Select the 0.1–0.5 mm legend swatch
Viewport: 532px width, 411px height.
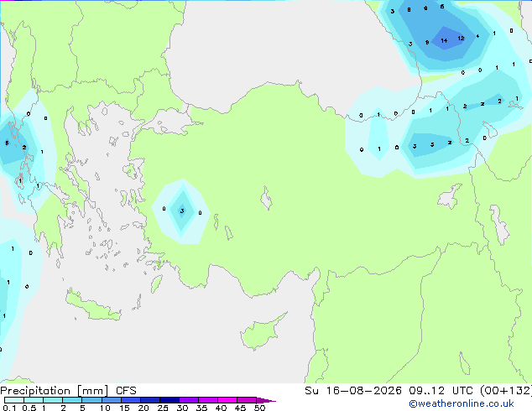tap(14, 400)
